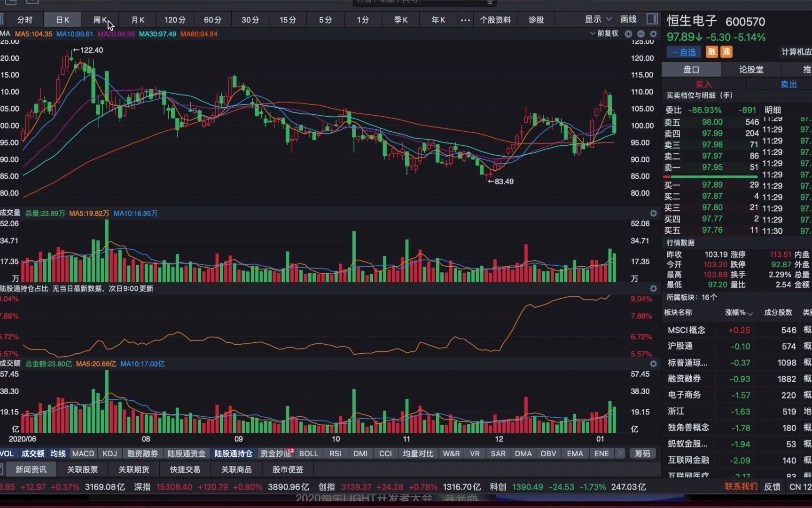Open the 资金抄底 L2 indicator
Viewport: 812px width, 508px height.
click(276, 453)
